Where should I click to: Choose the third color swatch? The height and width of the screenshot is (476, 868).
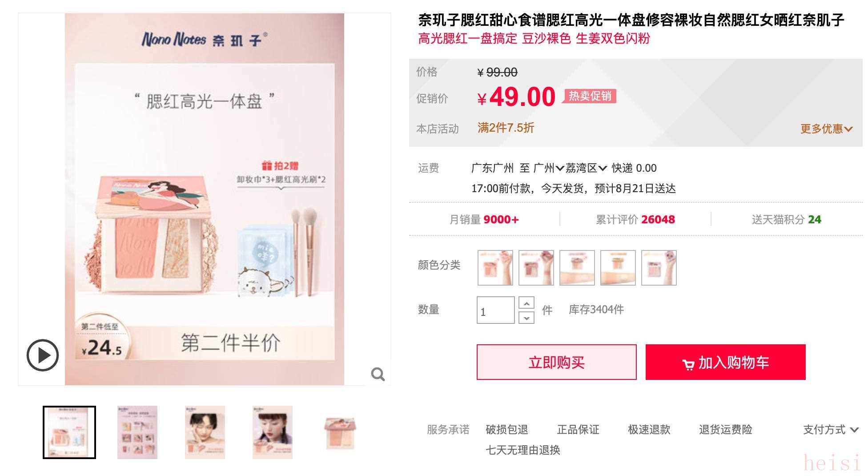(577, 267)
